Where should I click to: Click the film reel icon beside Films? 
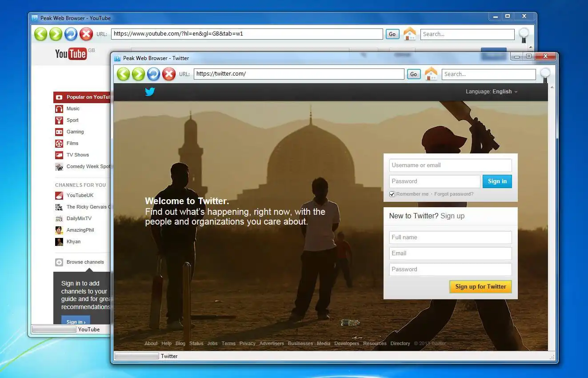(59, 144)
